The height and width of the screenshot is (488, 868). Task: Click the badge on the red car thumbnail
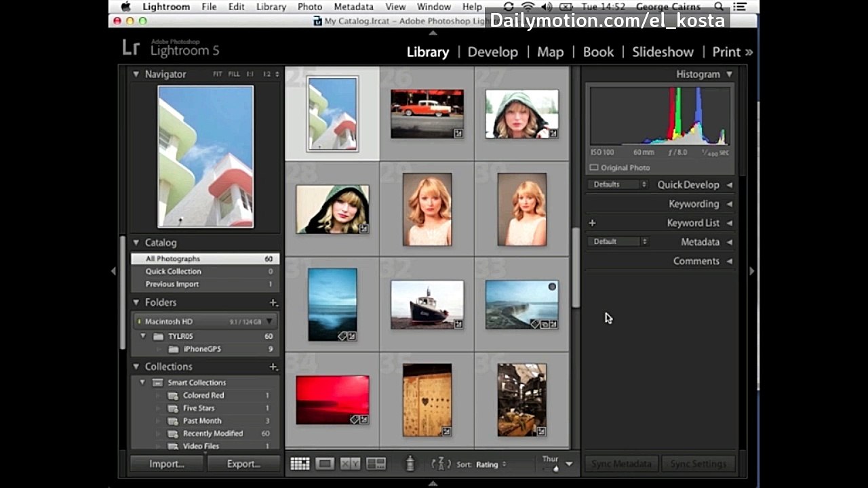(x=458, y=134)
